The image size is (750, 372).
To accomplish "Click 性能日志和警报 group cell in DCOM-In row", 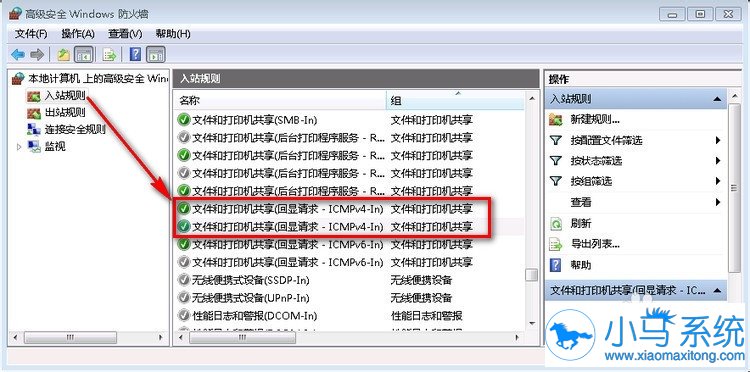I will pos(427,316).
